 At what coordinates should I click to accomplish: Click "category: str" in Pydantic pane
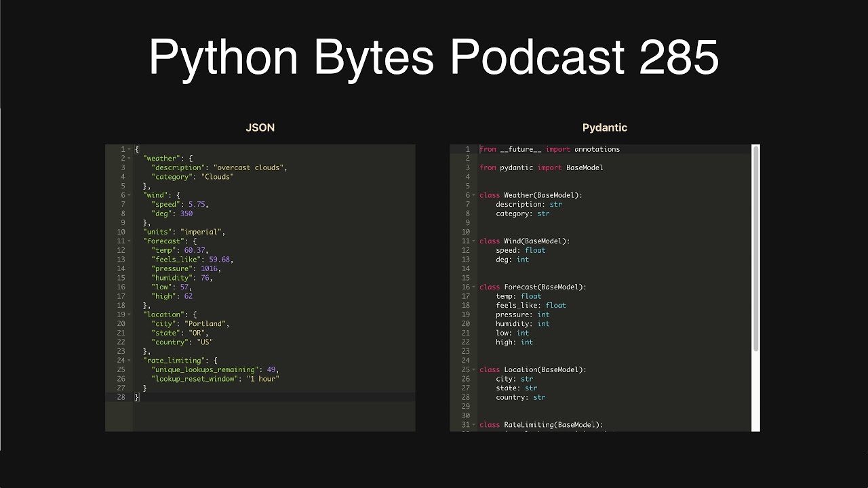(523, 213)
